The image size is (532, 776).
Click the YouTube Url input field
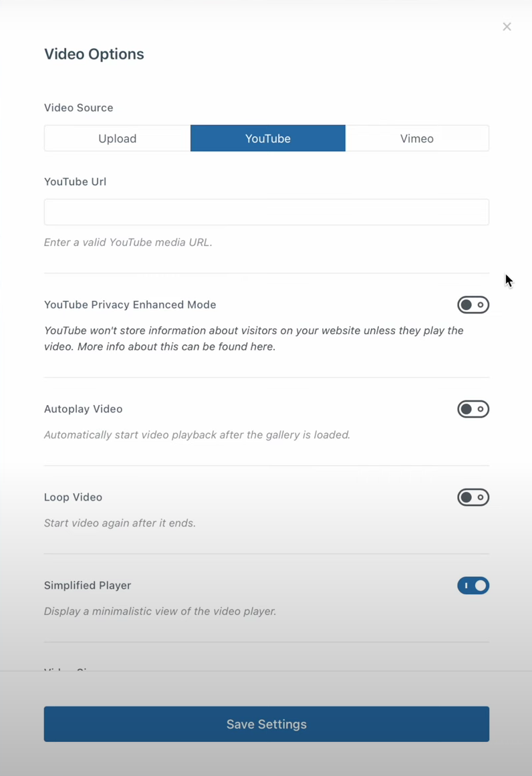pos(266,212)
